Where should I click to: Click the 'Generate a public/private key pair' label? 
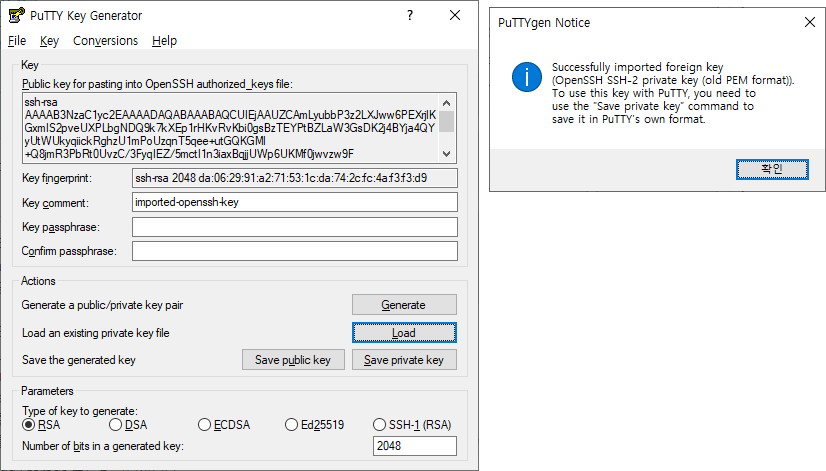point(102,305)
